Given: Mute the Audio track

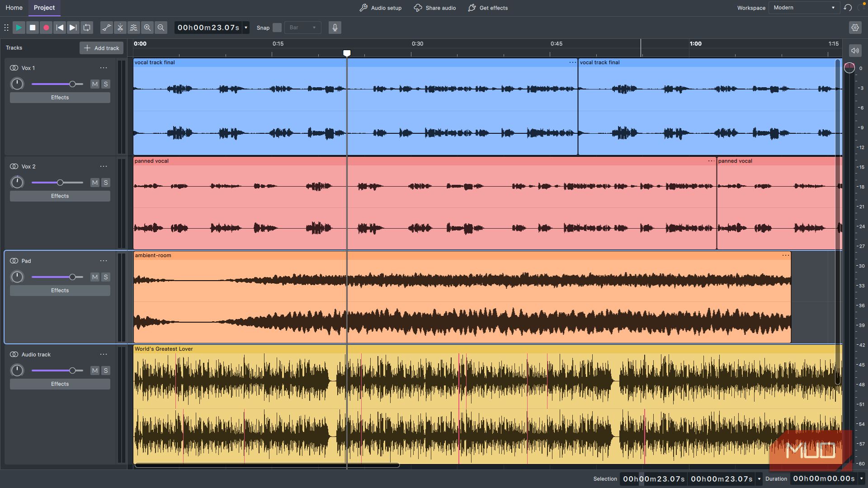Looking at the screenshot, I should tap(95, 371).
